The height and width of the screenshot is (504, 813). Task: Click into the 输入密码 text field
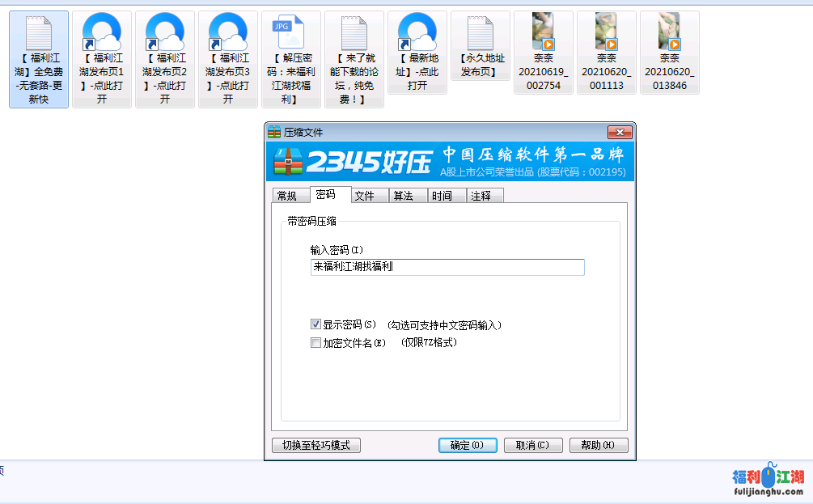point(447,267)
